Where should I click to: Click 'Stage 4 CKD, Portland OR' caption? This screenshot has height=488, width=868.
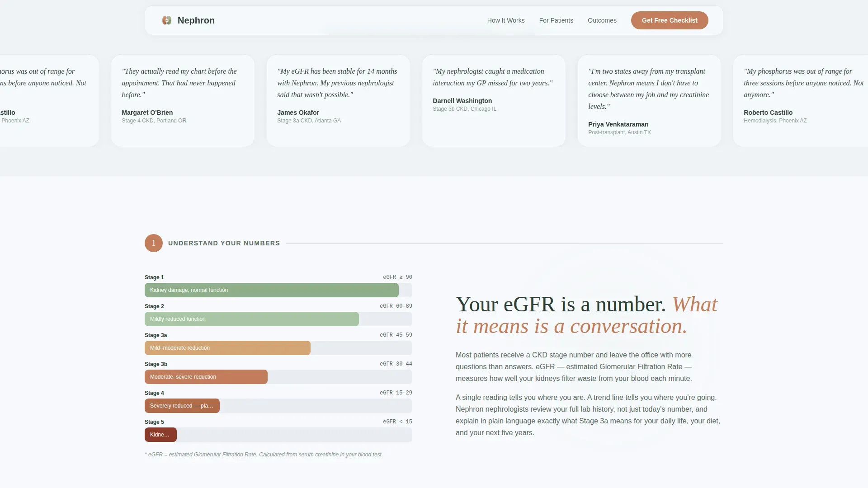pos(154,121)
